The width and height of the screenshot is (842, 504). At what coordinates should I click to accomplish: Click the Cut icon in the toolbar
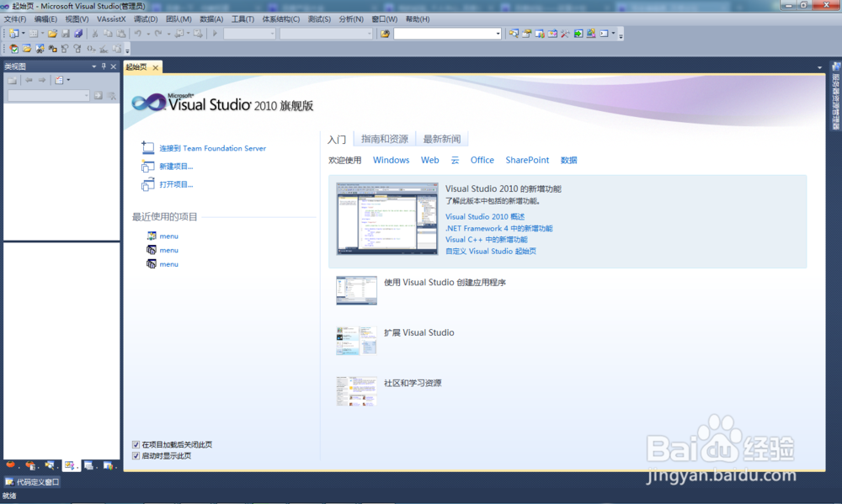(x=94, y=34)
